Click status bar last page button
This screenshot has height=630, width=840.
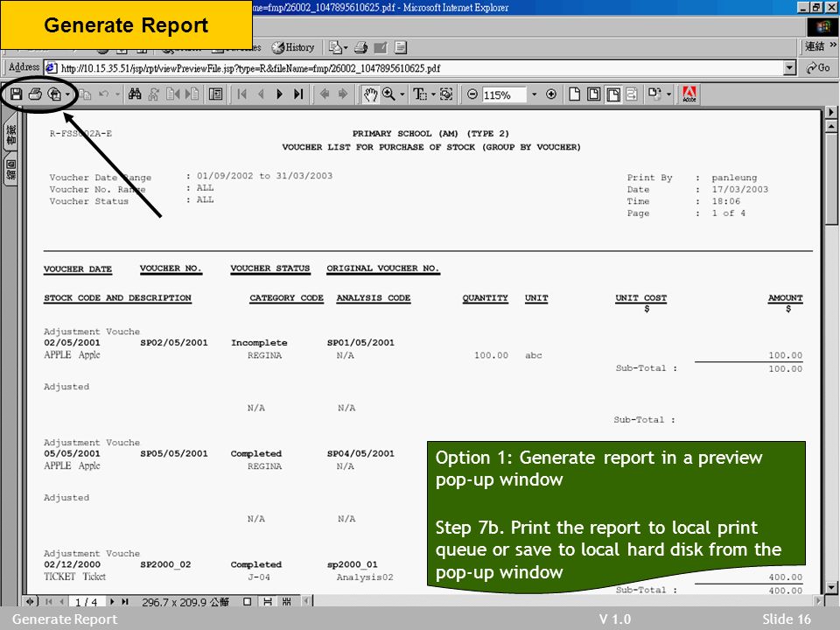(x=125, y=602)
